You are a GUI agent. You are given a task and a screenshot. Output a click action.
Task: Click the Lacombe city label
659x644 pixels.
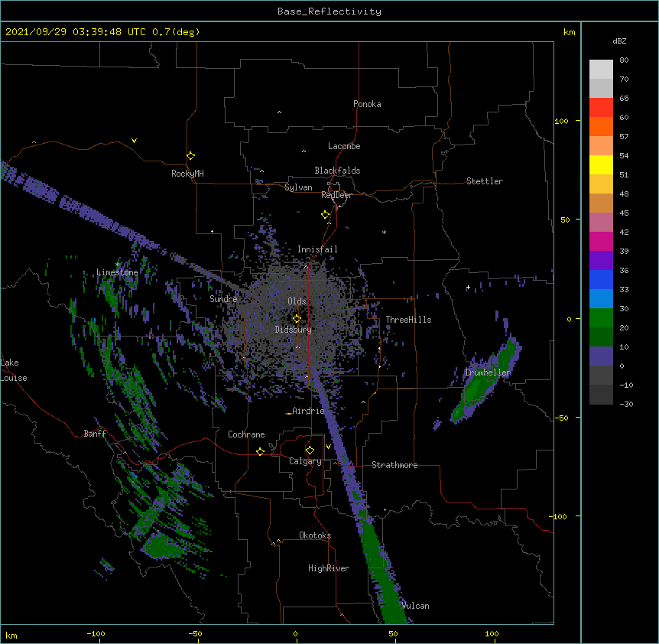pyautogui.click(x=344, y=146)
